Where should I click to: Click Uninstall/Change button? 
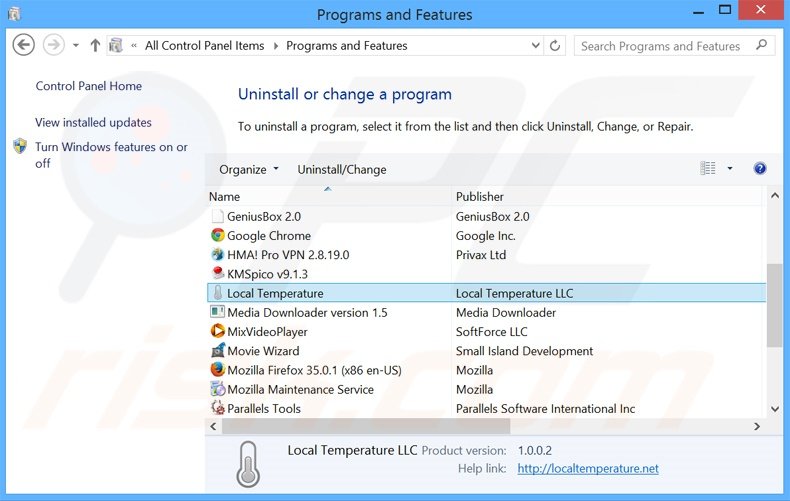(342, 170)
